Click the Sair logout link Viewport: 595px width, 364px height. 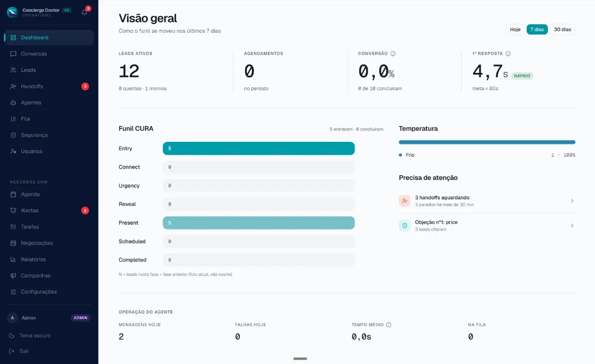coord(19,351)
